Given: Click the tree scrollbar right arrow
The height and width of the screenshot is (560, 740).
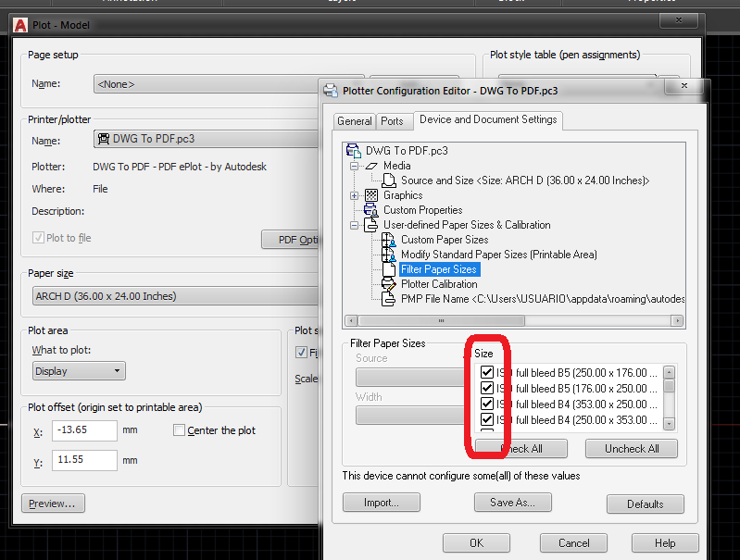Looking at the screenshot, I should (677, 321).
